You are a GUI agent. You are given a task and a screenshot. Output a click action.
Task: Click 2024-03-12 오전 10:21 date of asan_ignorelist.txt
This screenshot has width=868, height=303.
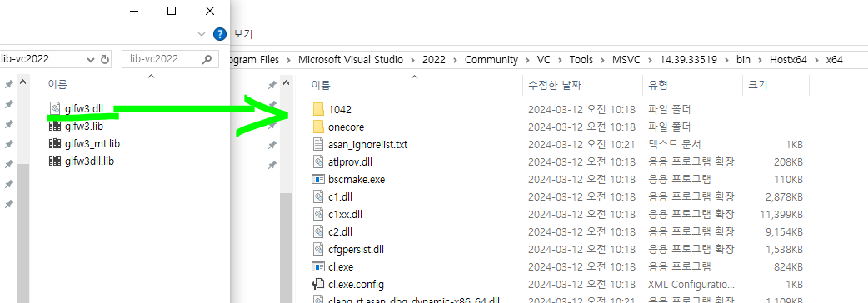[581, 144]
